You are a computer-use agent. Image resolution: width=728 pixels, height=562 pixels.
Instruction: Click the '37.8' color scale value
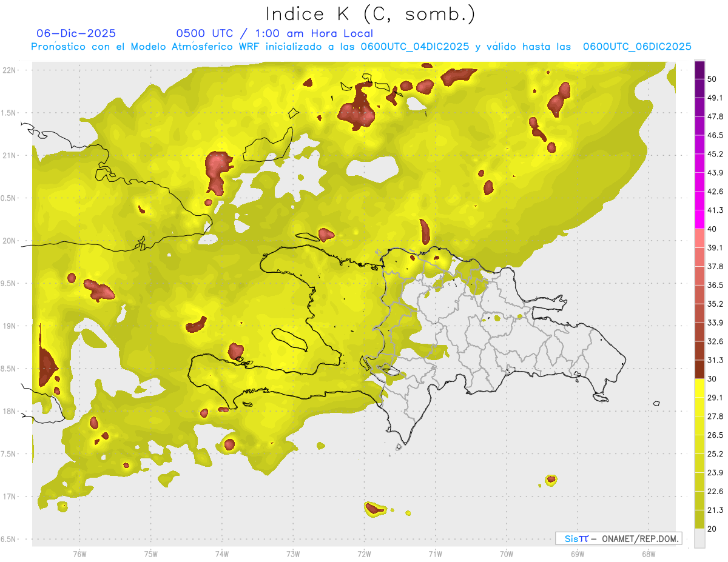click(715, 266)
